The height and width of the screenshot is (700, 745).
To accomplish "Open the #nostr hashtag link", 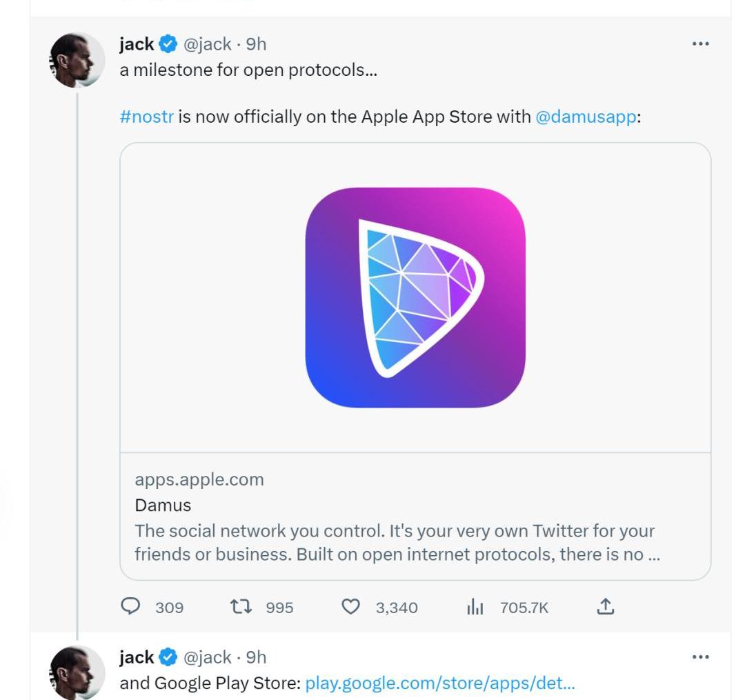I will pos(146,117).
